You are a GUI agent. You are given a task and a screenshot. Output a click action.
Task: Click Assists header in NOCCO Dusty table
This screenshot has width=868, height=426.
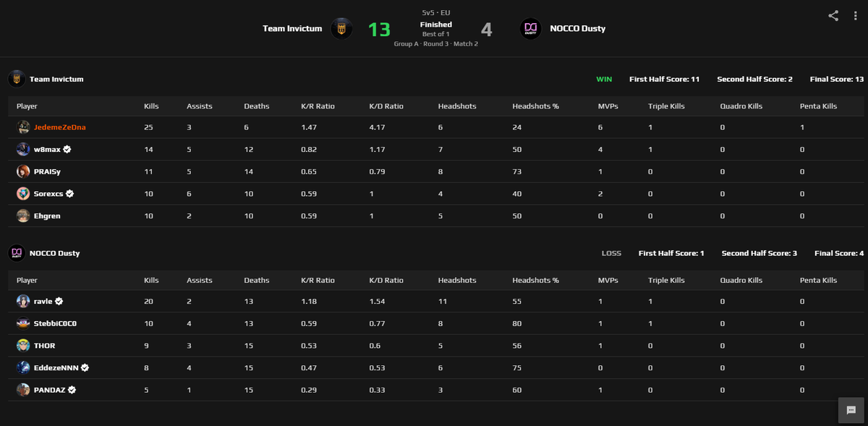coord(200,280)
